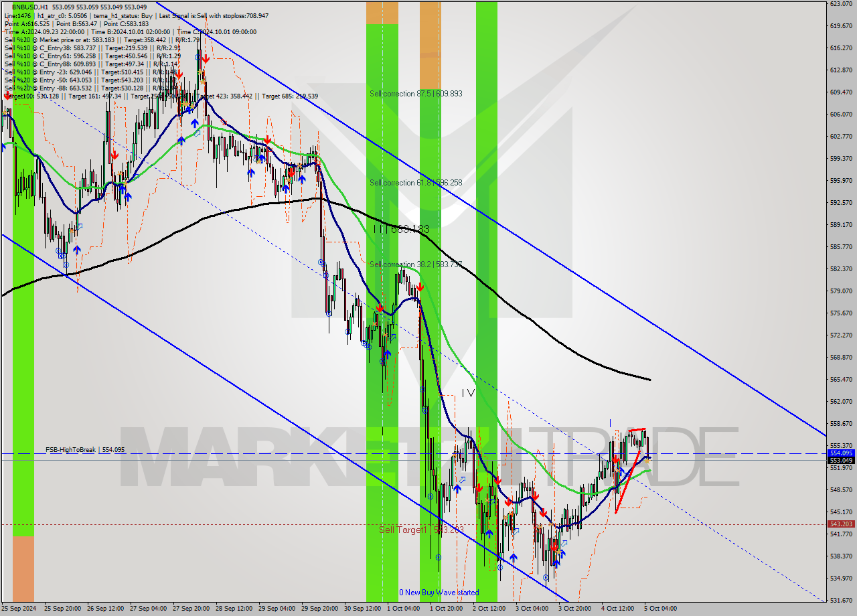
Task: Click '5 Oct 04:00' on the time axis
Action: (x=661, y=609)
